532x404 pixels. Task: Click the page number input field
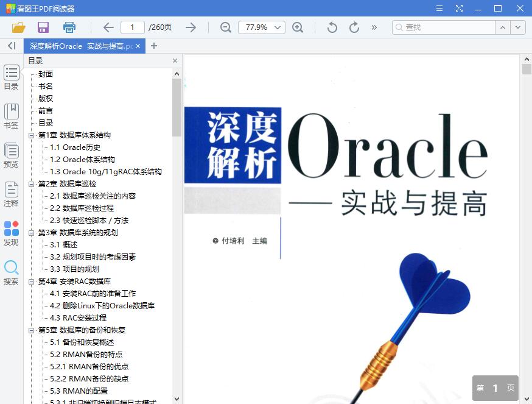[132, 27]
